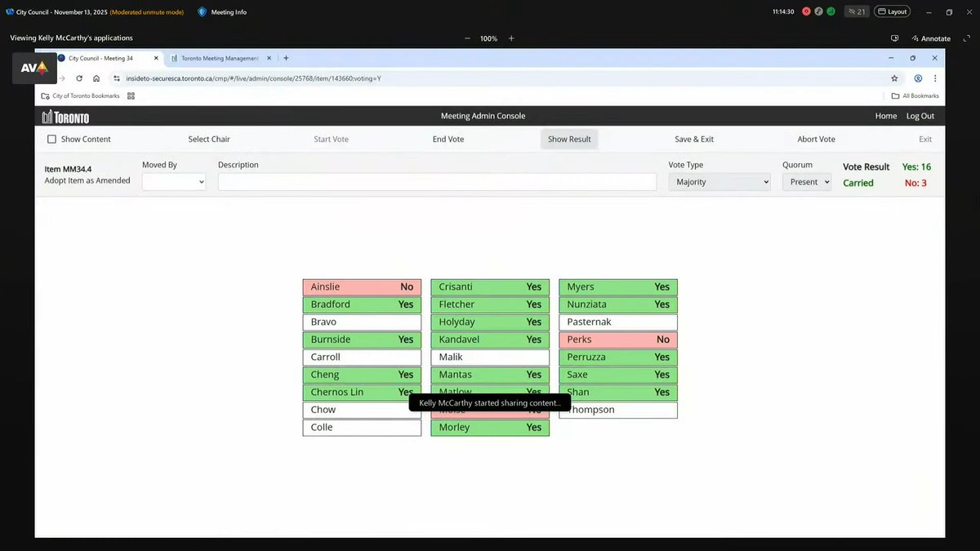Click the Crisanti Yes vote cell
The width and height of the screenshot is (980, 551).
pyautogui.click(x=490, y=287)
